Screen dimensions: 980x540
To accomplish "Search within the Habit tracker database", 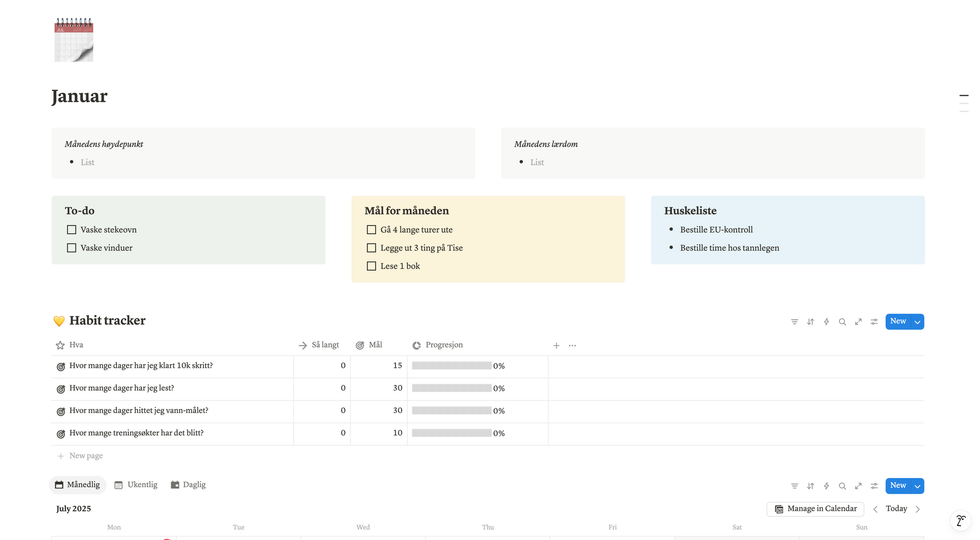I will coord(842,322).
